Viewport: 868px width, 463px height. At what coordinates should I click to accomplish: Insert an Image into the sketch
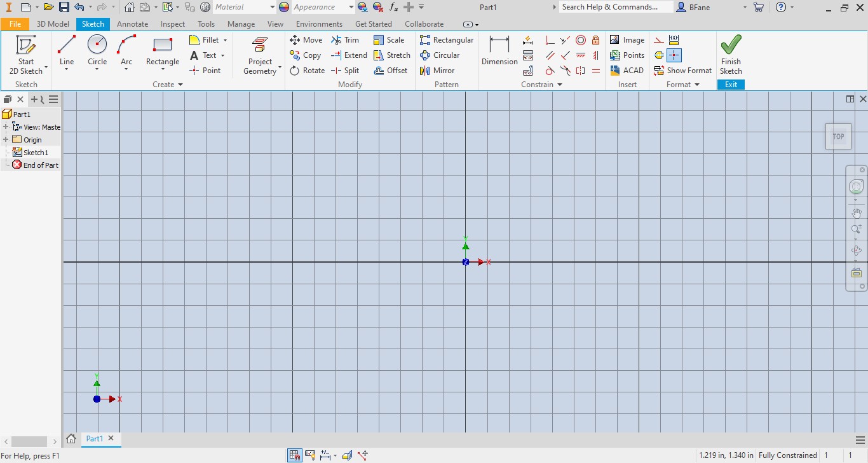click(627, 39)
